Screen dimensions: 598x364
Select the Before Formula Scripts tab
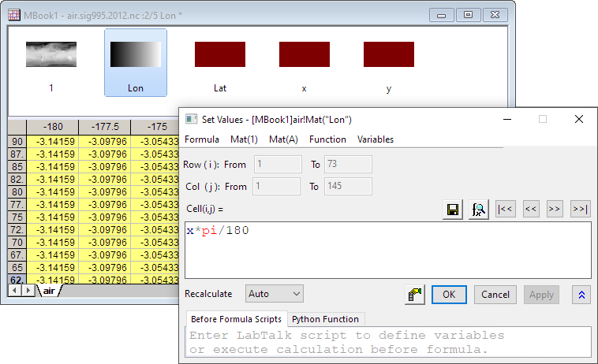tap(235, 319)
